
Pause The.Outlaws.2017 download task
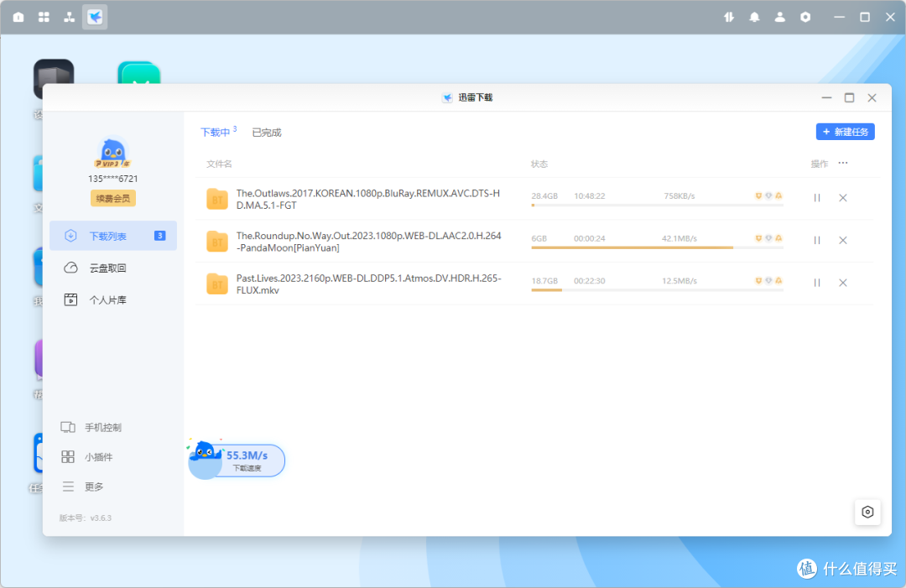click(816, 198)
